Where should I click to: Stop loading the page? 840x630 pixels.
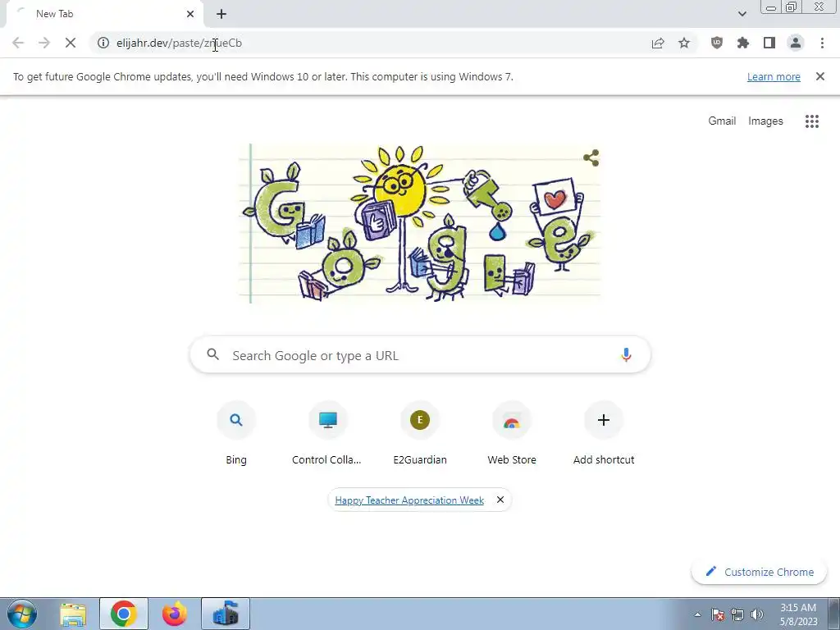coord(71,43)
